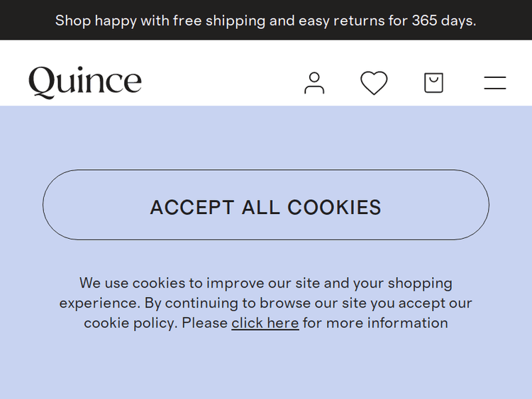This screenshot has width=532, height=399.
Task: View saved favorites via heart icon
Action: [x=374, y=83]
